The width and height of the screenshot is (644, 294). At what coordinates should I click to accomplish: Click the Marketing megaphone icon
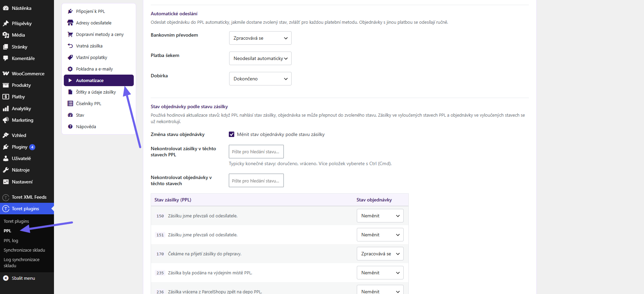(x=6, y=120)
